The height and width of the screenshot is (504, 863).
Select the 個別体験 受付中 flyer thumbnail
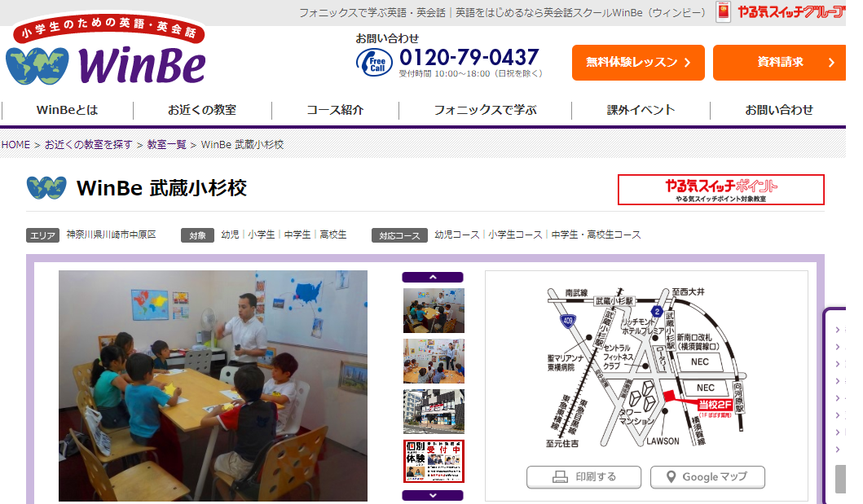tap(434, 461)
